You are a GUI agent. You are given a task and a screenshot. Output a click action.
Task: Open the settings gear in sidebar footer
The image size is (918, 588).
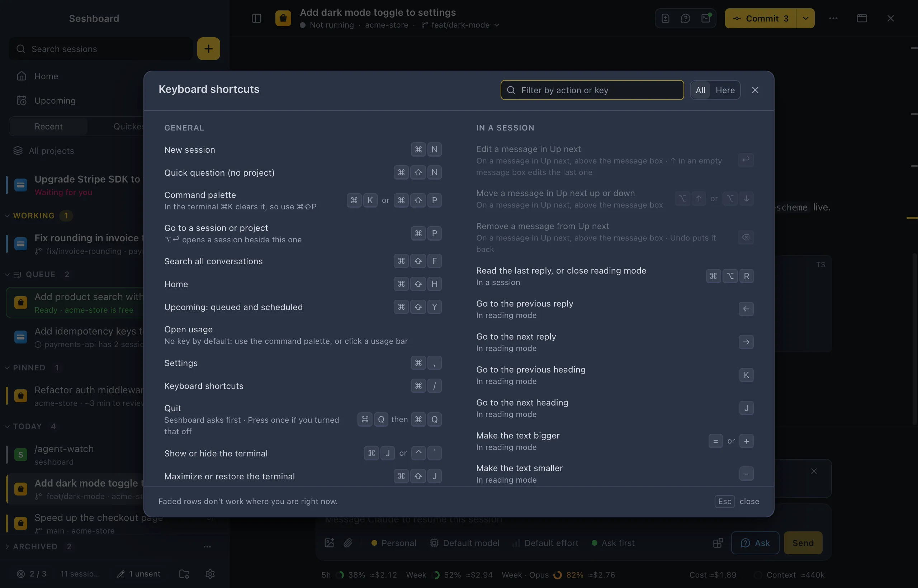coord(210,574)
